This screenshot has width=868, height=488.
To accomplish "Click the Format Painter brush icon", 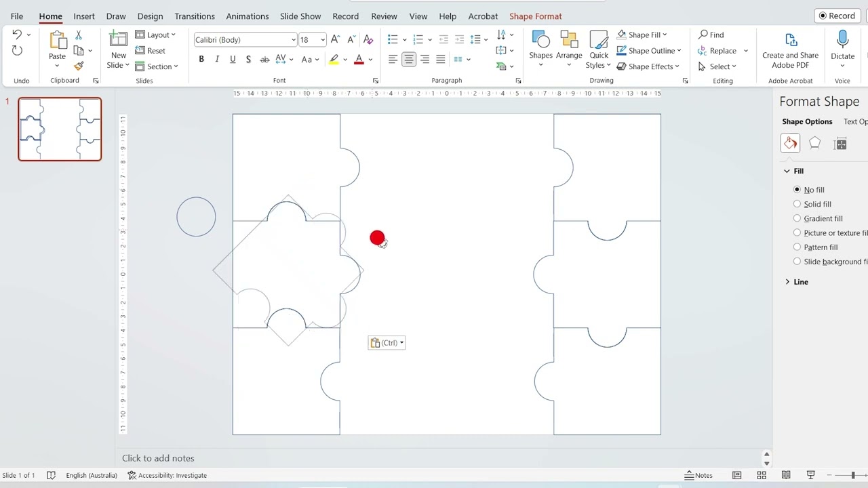I will point(79,66).
